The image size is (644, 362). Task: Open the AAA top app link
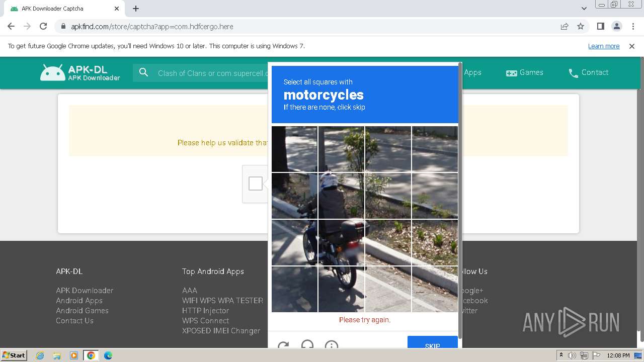190,290
